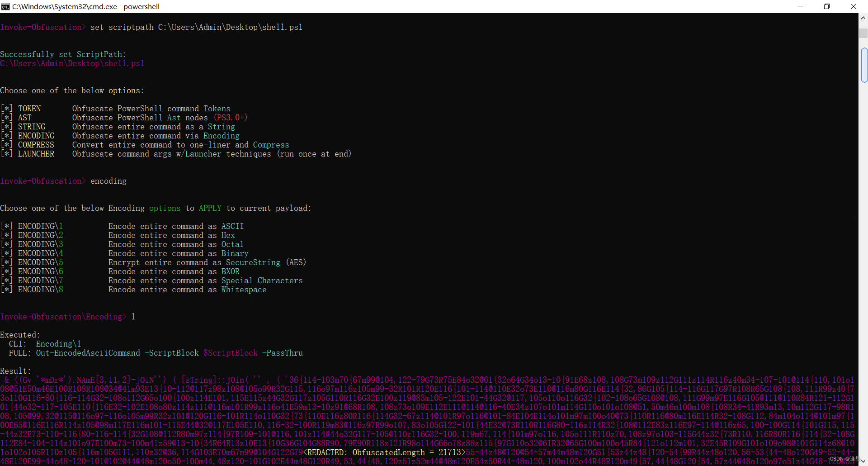Close the cmd.exe powershell window
Image resolution: width=868 pixels, height=466 pixels.
[854, 6]
